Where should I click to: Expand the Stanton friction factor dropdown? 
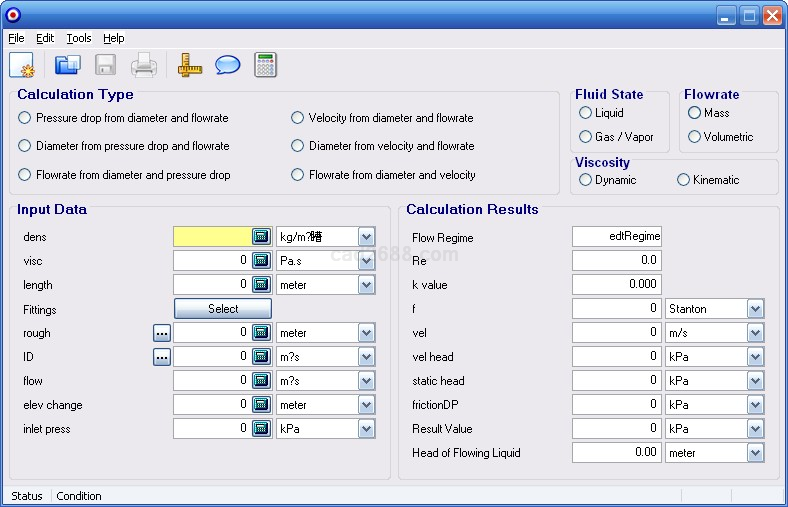(x=755, y=309)
